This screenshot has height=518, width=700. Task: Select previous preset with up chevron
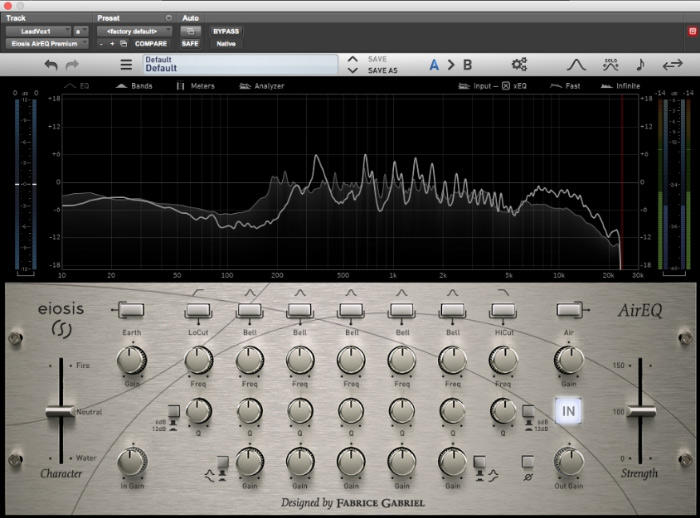coord(352,59)
